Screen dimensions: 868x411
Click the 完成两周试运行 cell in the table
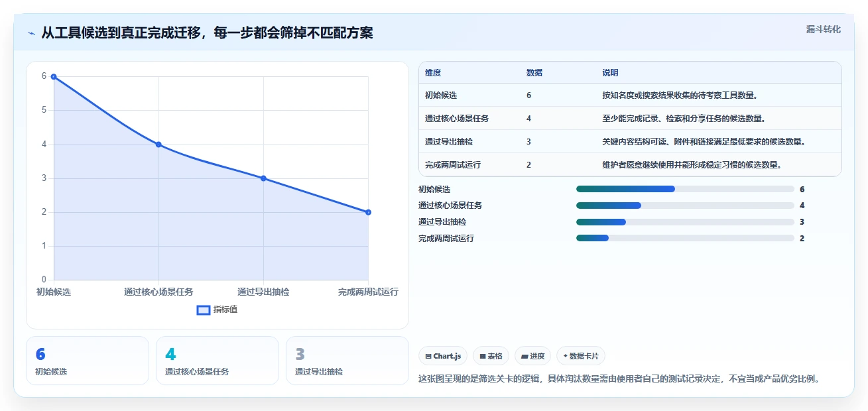point(453,165)
